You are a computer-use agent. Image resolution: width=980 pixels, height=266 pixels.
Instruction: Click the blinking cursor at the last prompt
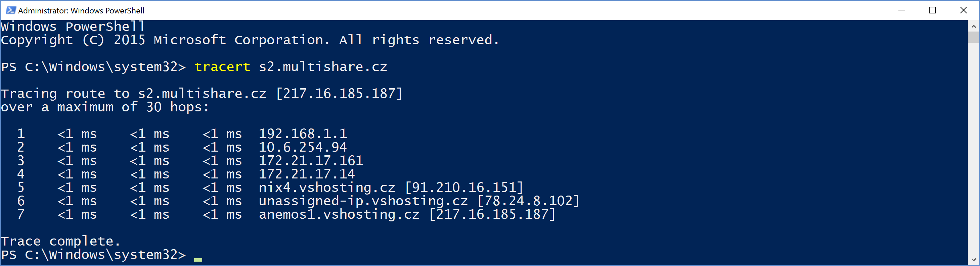[198, 259]
